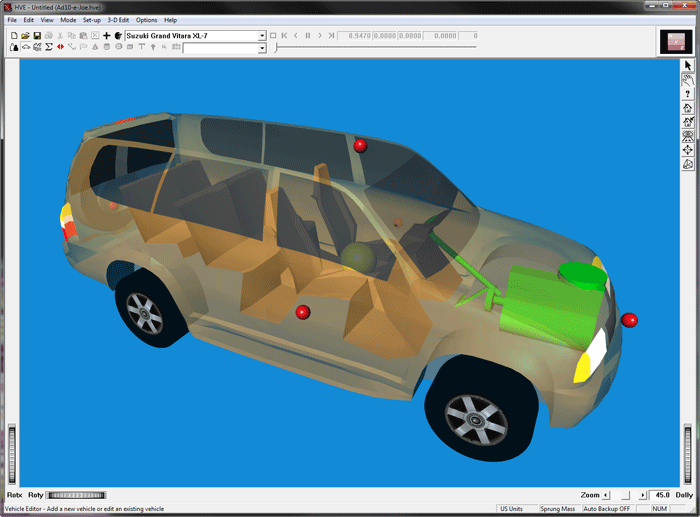Open the empty second-row combo box
Screen dimensions: 700x517
262,48
